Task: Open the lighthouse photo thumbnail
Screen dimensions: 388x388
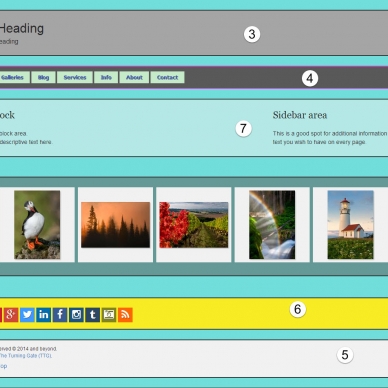Action: 350,225
